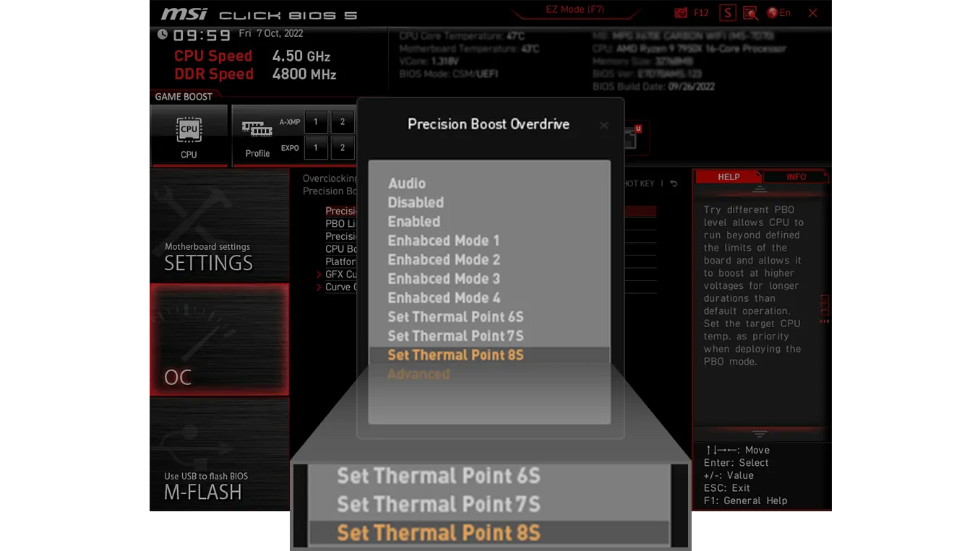This screenshot has height=551, width=980.
Task: Click the back arrow next to HOT KEY
Action: tap(674, 183)
